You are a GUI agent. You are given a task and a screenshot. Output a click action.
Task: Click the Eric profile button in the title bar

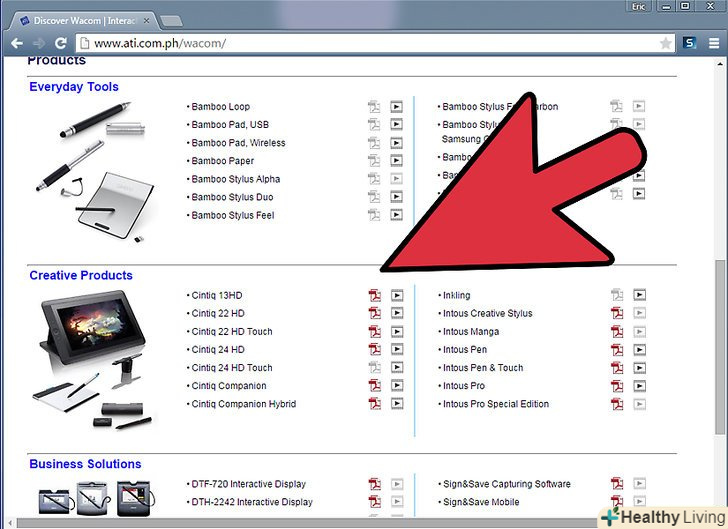639,7
